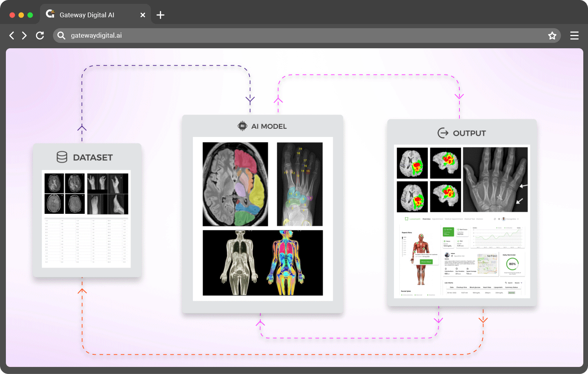Click the database icon beside DATASET

coord(62,157)
